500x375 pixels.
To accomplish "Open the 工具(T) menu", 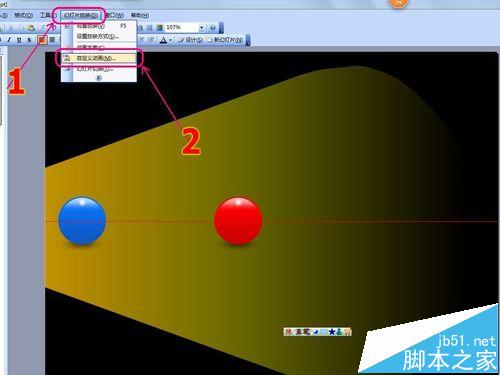I will coord(48,15).
